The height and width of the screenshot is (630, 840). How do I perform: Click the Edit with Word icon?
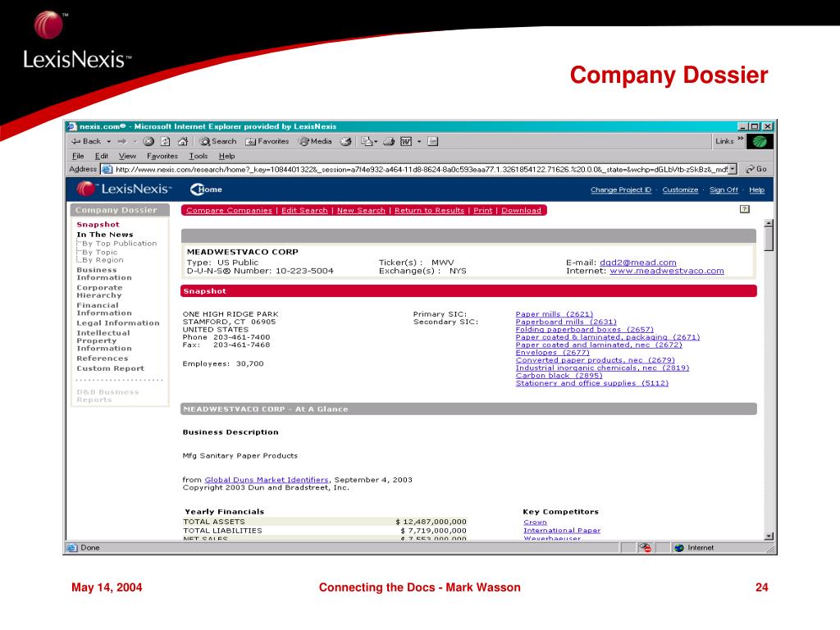point(406,141)
